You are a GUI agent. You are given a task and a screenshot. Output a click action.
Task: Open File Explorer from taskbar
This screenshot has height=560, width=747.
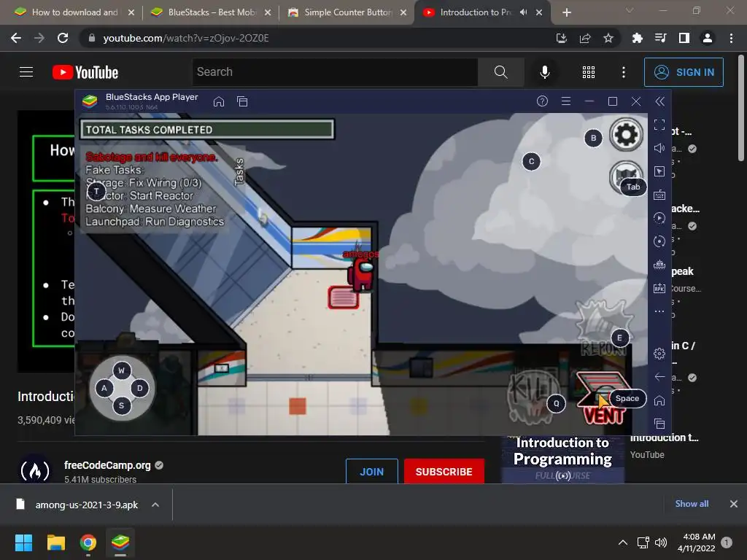coord(56,542)
